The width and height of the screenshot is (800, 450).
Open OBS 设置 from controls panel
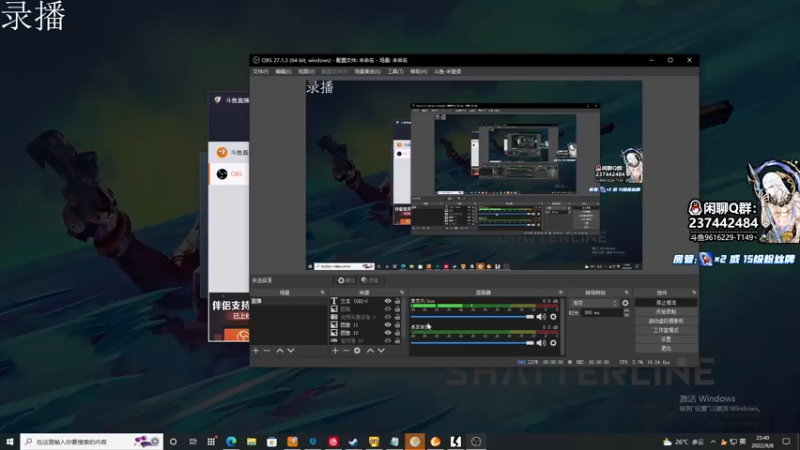(x=666, y=339)
